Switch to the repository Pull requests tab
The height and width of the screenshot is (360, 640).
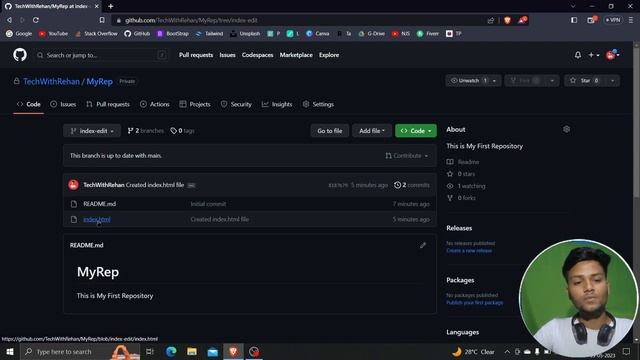pyautogui.click(x=108, y=104)
